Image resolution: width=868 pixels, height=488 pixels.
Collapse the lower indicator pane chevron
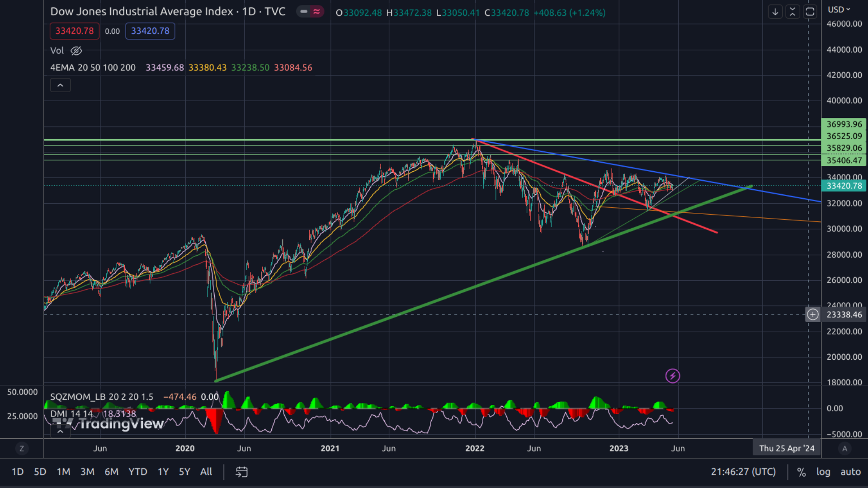click(x=60, y=432)
